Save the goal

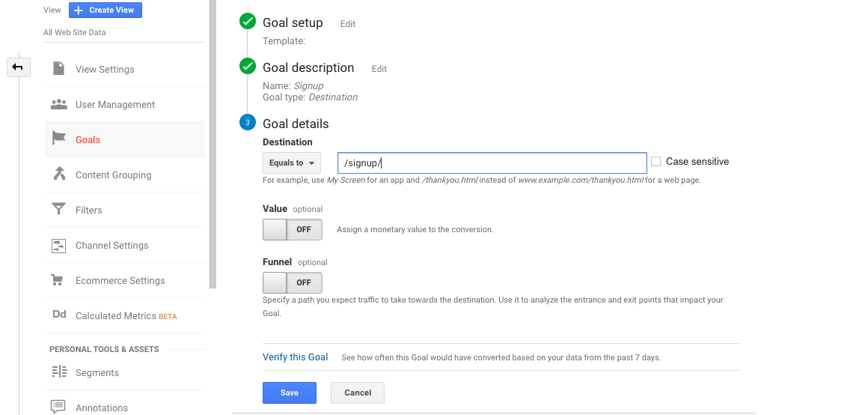(x=289, y=393)
